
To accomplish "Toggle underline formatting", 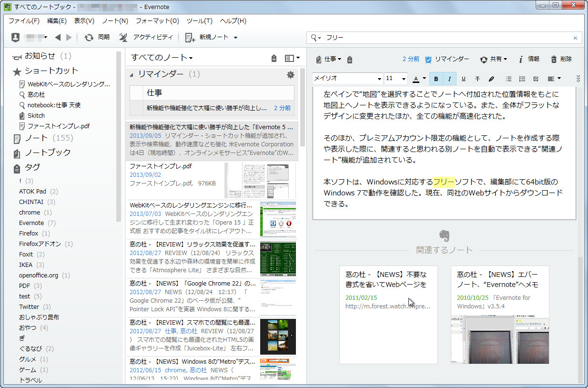I will [464, 79].
